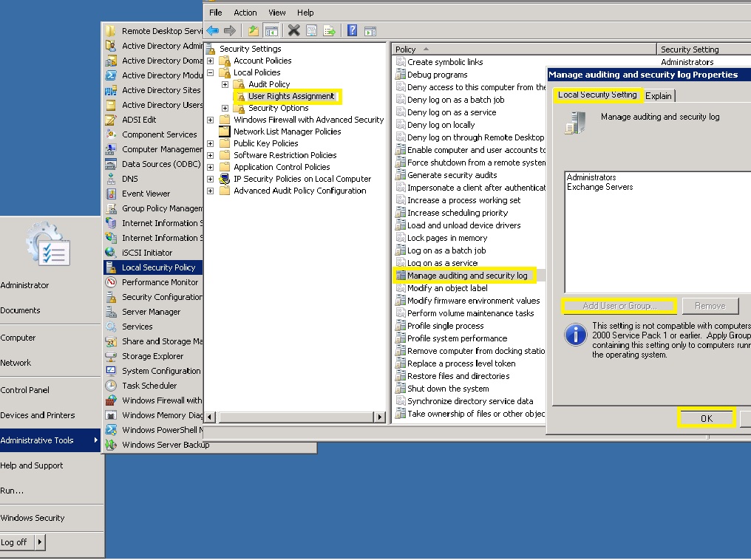Viewport: 751px width, 560px height.
Task: Expand Windows Firewall with Advanced Security node
Action: tap(211, 120)
